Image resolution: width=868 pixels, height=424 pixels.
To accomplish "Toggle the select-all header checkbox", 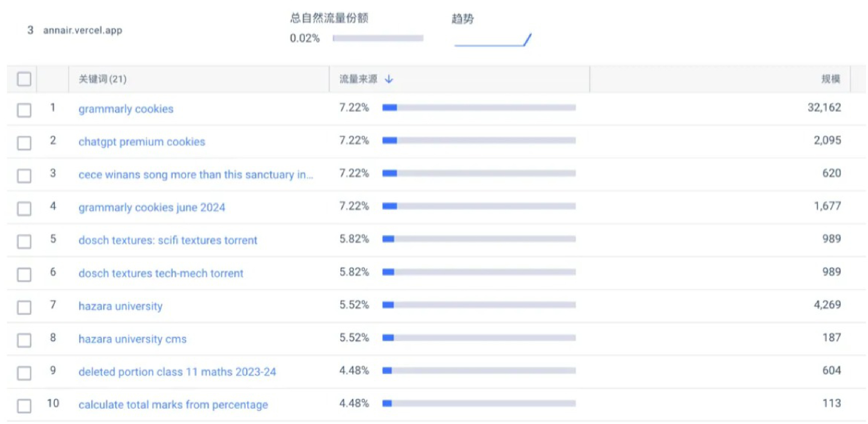I will pos(24,79).
